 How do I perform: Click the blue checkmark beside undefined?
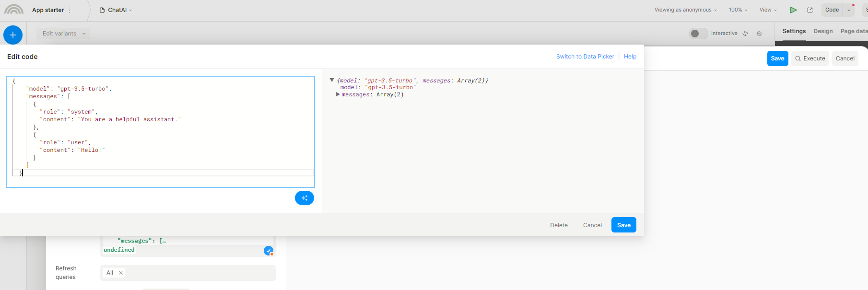pos(269,250)
